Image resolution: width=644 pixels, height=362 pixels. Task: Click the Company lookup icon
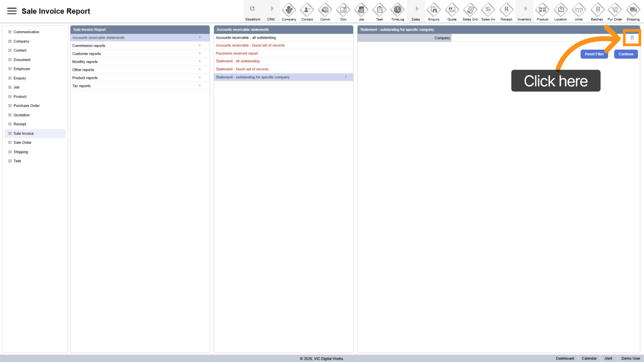point(632,38)
